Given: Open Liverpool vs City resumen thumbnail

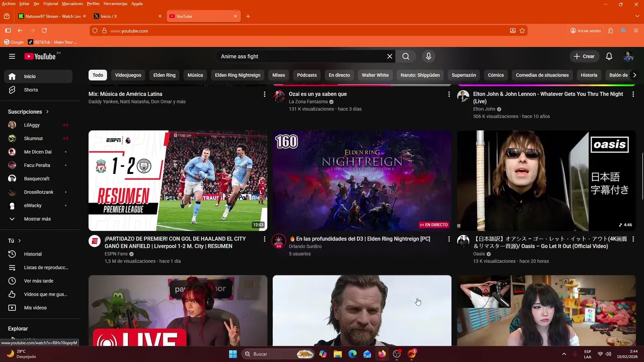Looking at the screenshot, I should pos(178,180).
